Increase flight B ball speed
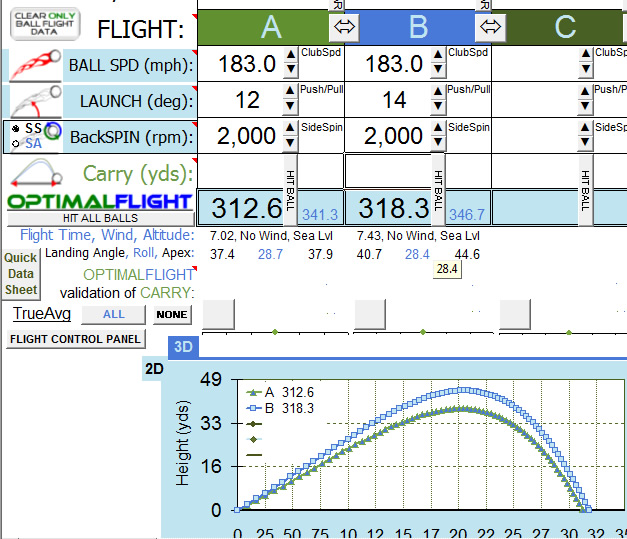Viewport: 627px width, 539px height. click(x=438, y=54)
